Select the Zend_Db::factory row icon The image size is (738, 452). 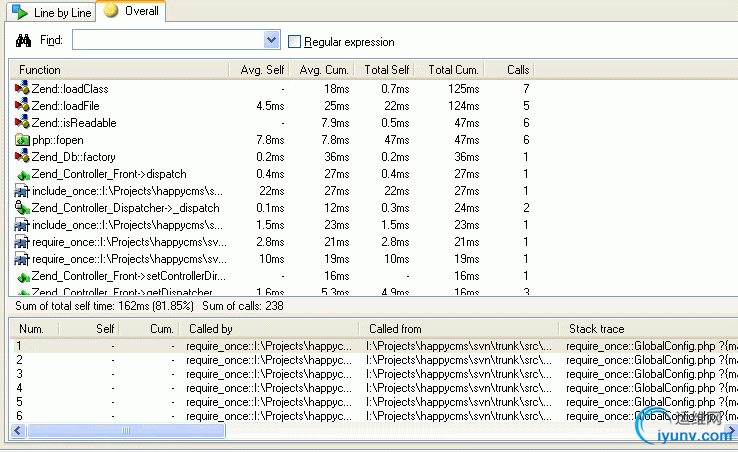coord(22,156)
